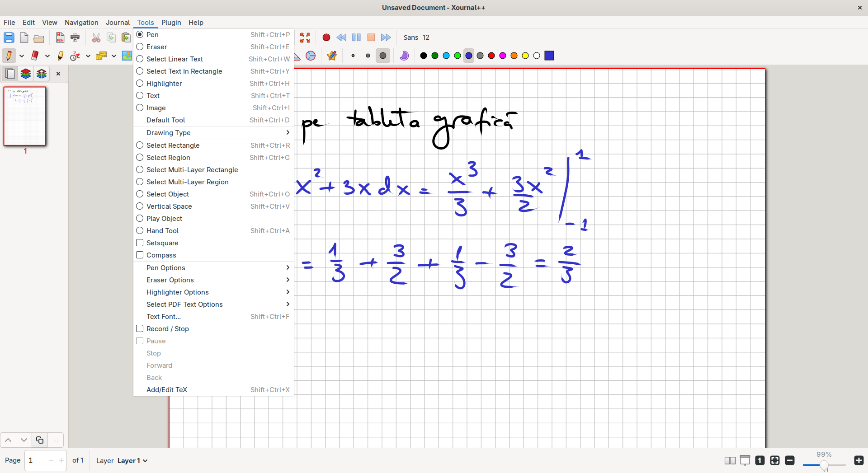Click the Print icon
868x473 pixels.
[75, 37]
